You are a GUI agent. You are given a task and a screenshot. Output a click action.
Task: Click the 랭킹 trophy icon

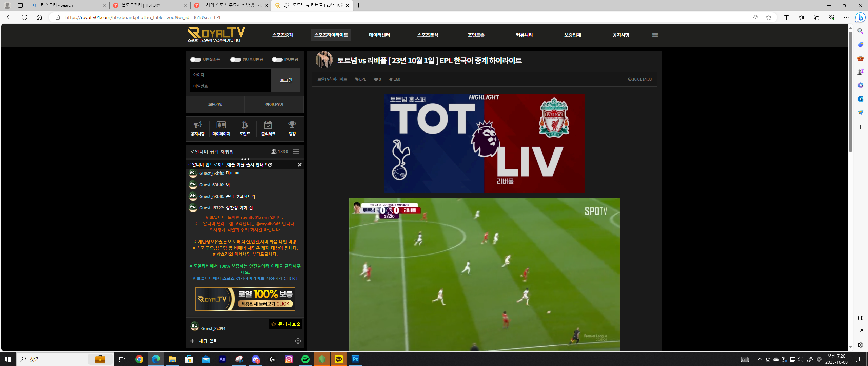(x=292, y=125)
